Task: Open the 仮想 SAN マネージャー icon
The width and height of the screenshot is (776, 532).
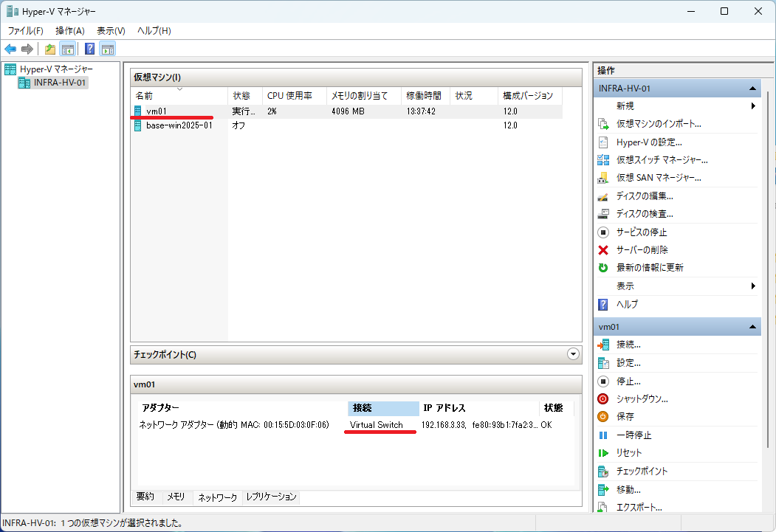Action: (602, 178)
